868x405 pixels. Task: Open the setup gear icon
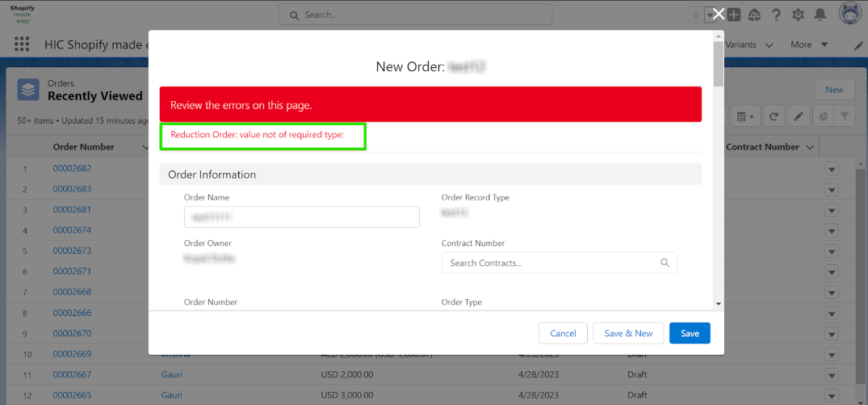[x=798, y=15]
